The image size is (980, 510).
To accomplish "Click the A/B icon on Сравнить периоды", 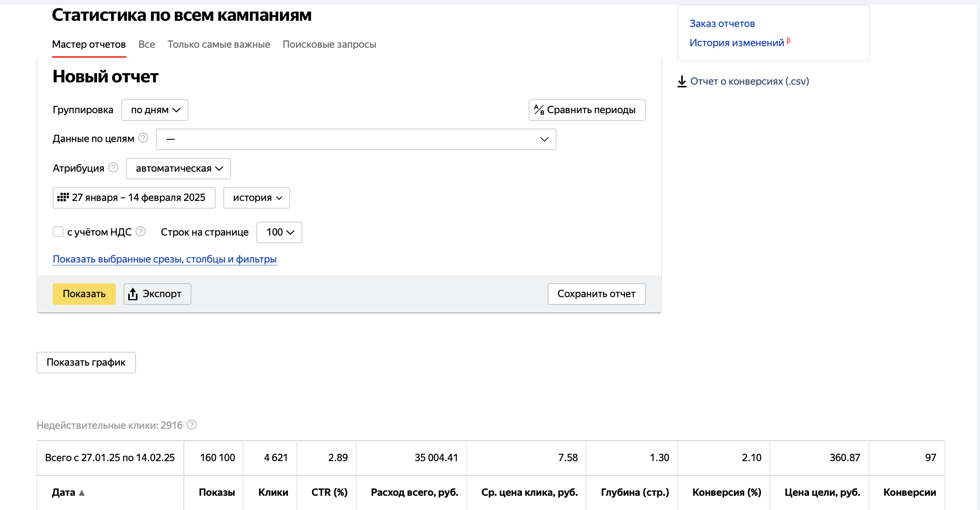I will point(539,110).
